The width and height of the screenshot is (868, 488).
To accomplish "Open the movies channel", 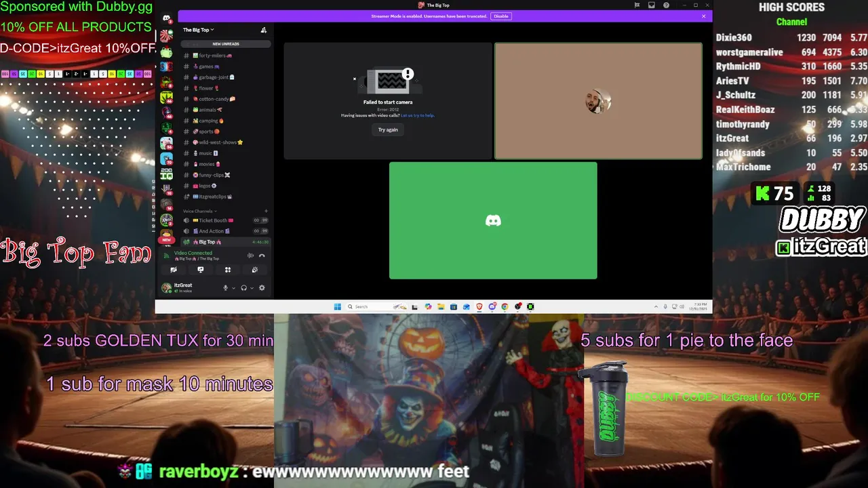I will 226,164.
